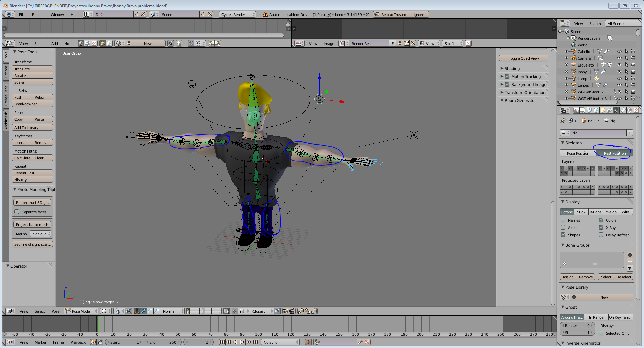Open the Render menu
Screen dimensions: 644x348
(x=38, y=14)
